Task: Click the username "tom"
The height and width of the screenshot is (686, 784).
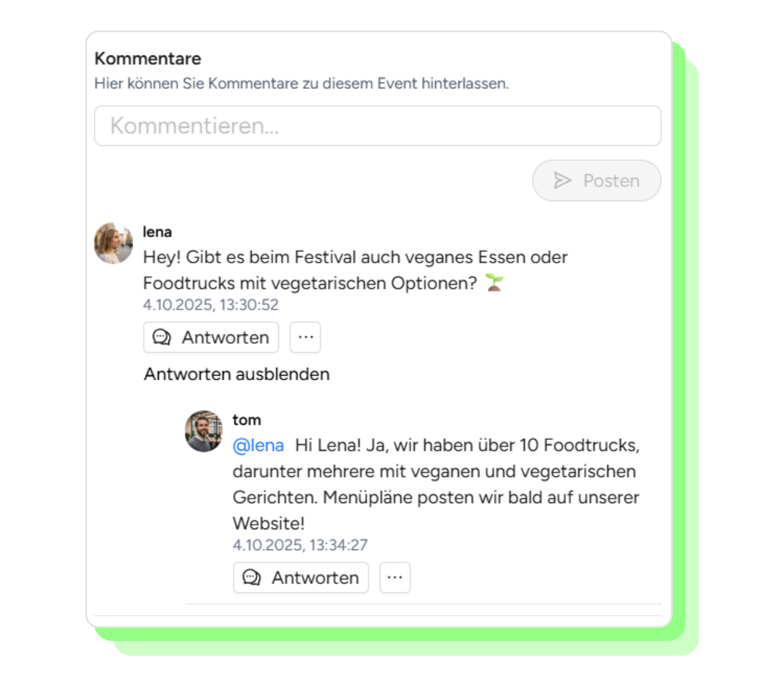Action: [246, 420]
